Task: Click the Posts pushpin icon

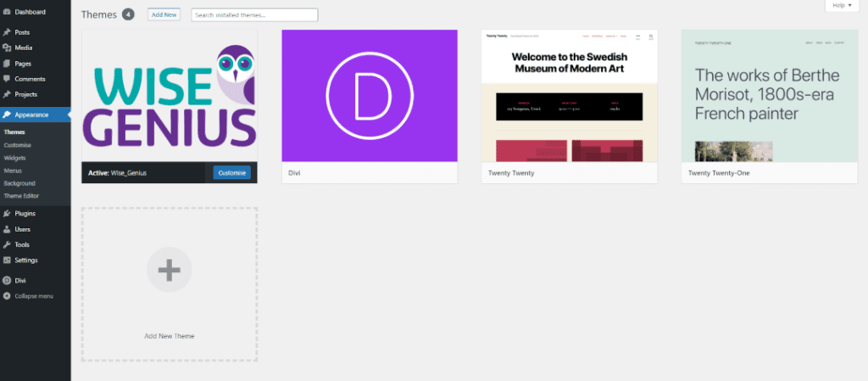Action: (7, 33)
